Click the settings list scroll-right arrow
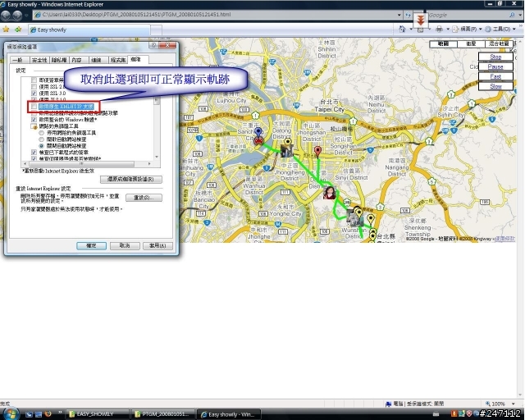This screenshot has height=420, width=525. 149,164
